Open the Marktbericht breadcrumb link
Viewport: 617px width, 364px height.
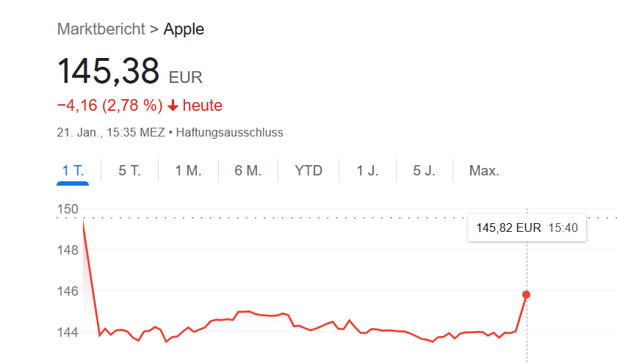(101, 29)
